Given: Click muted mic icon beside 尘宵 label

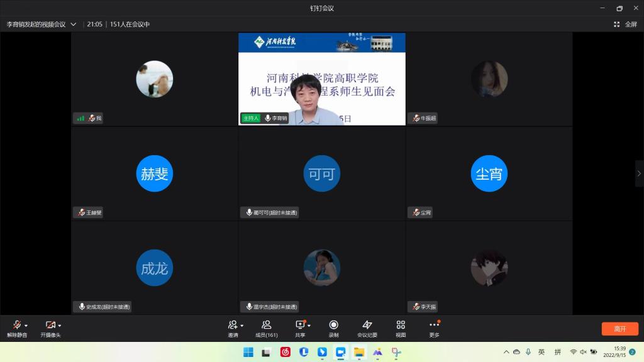Looking at the screenshot, I should 416,212.
